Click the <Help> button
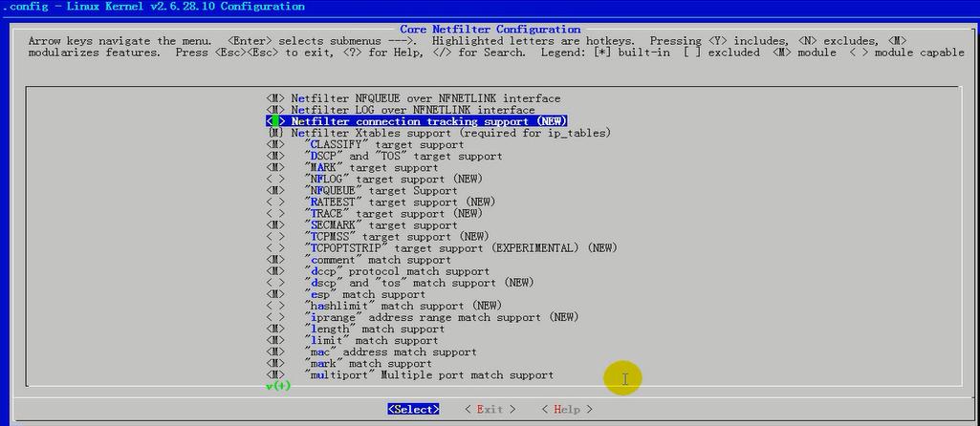Image resolution: width=980 pixels, height=426 pixels. pos(567,410)
